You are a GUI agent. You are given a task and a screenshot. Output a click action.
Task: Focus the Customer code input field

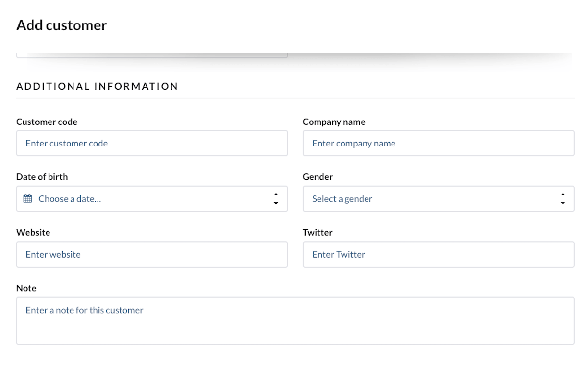point(152,144)
